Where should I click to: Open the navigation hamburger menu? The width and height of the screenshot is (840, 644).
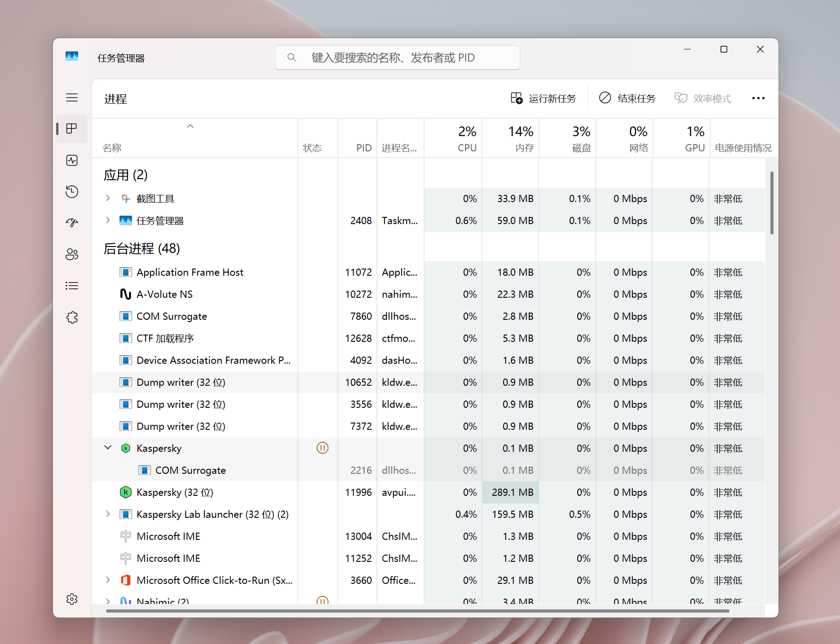[x=72, y=98]
